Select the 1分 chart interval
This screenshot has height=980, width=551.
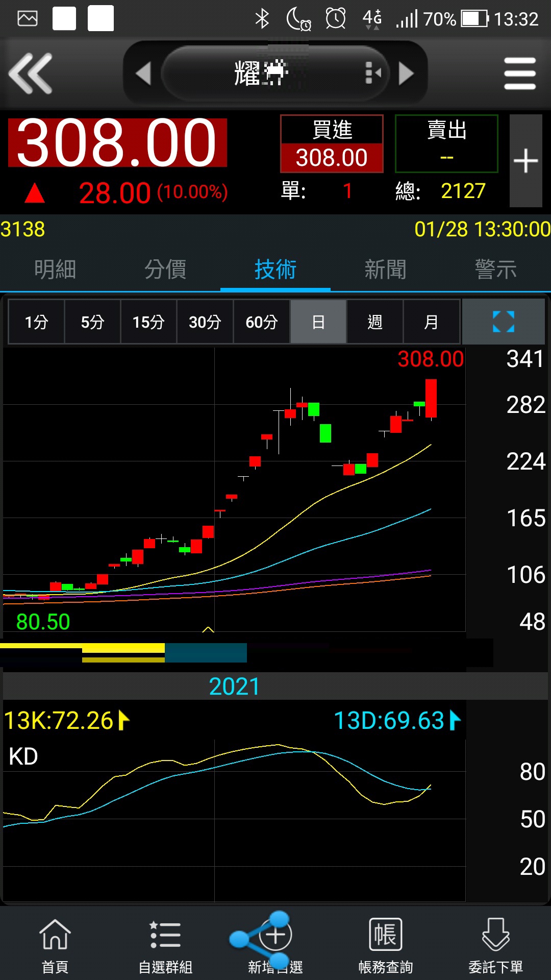pyautogui.click(x=36, y=322)
